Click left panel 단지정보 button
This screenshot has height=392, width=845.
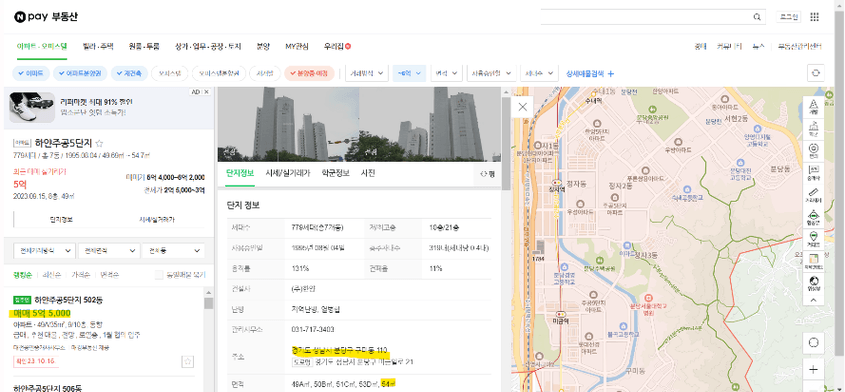point(61,220)
